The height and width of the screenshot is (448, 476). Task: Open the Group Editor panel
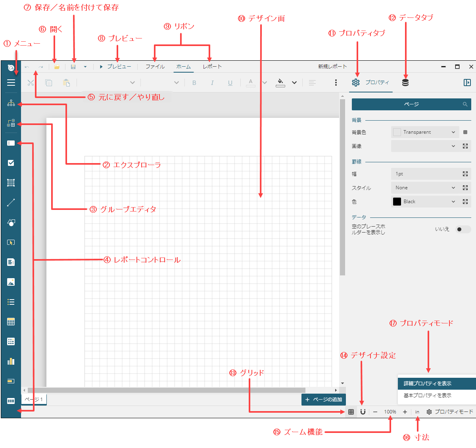point(11,123)
